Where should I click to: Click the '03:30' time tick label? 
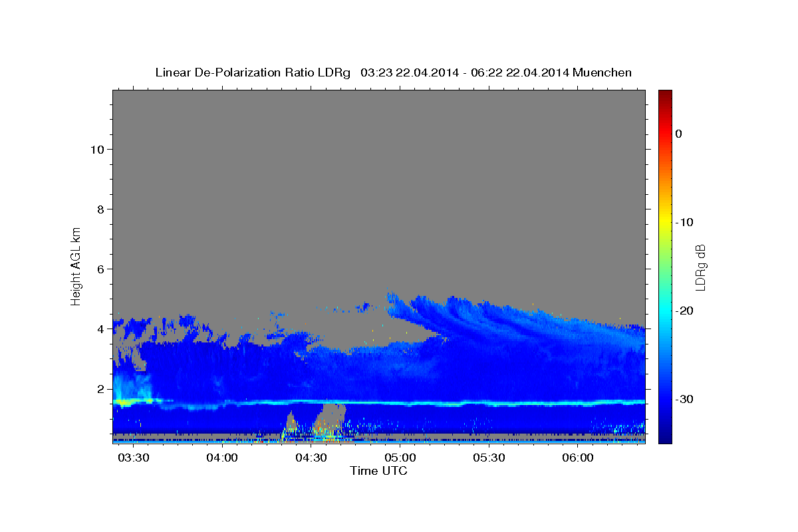tap(133, 458)
